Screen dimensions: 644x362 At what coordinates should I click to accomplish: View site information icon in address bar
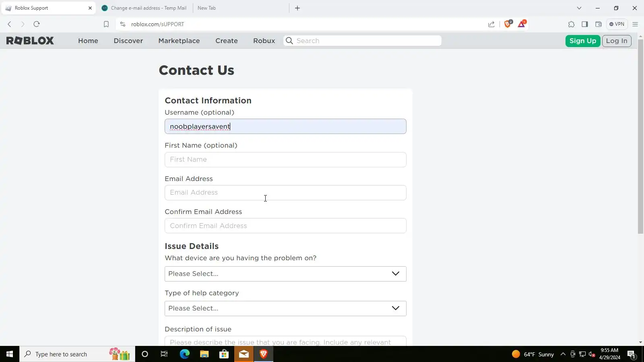tap(123, 24)
